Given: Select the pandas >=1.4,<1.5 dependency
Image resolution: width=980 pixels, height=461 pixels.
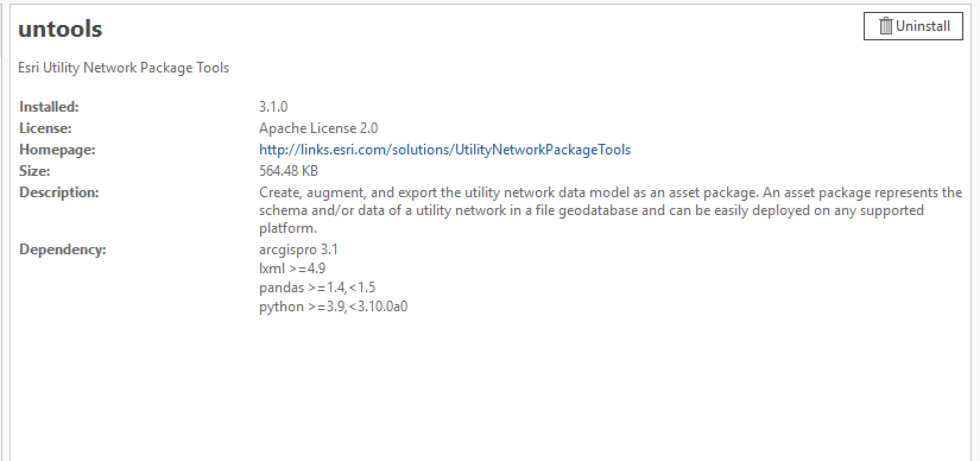Looking at the screenshot, I should pyautogui.click(x=317, y=287).
